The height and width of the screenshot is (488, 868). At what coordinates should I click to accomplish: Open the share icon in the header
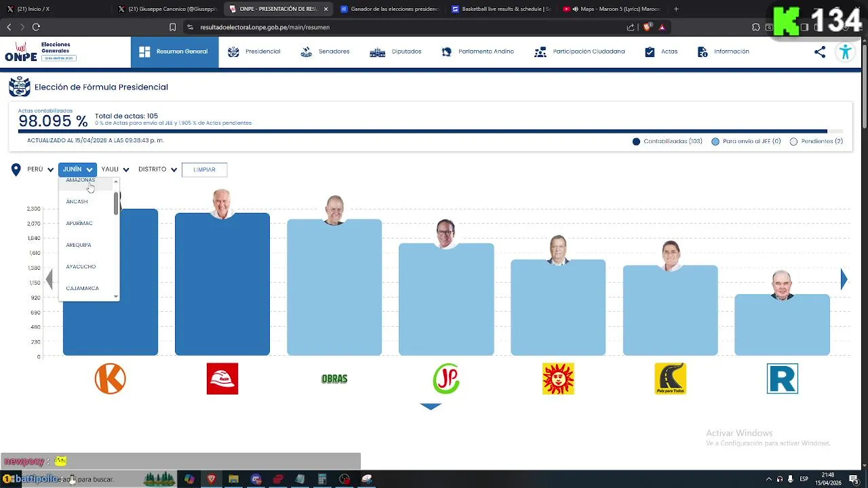(x=820, y=52)
